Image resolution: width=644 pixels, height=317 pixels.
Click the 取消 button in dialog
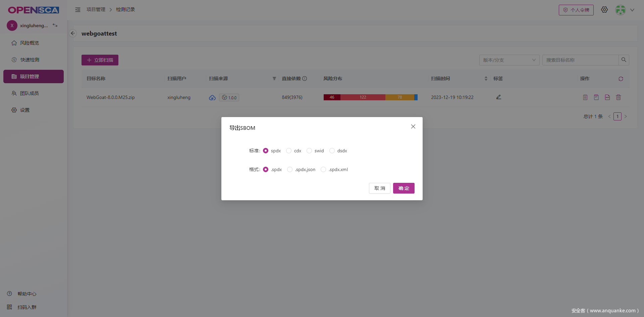[379, 188]
